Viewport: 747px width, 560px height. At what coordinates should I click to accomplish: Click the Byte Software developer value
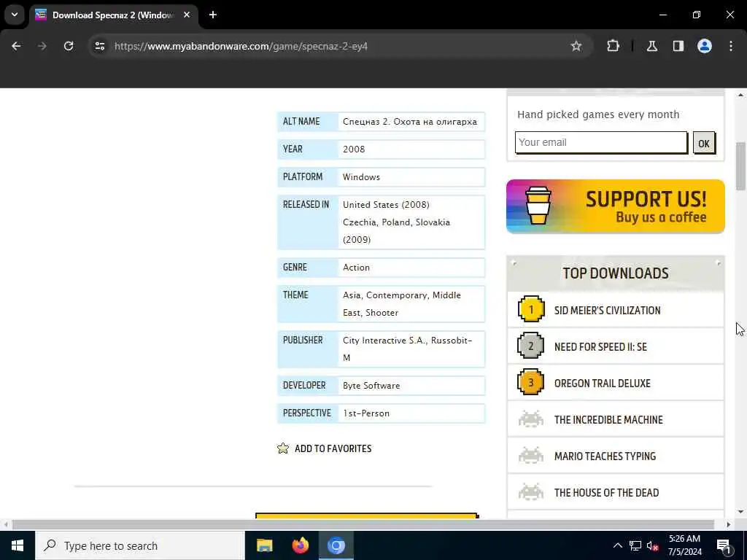(x=371, y=386)
